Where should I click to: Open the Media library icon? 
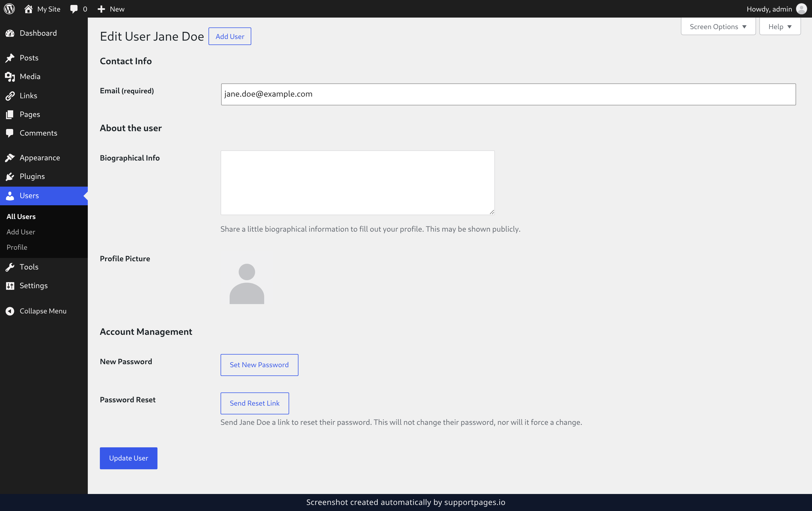(10, 77)
